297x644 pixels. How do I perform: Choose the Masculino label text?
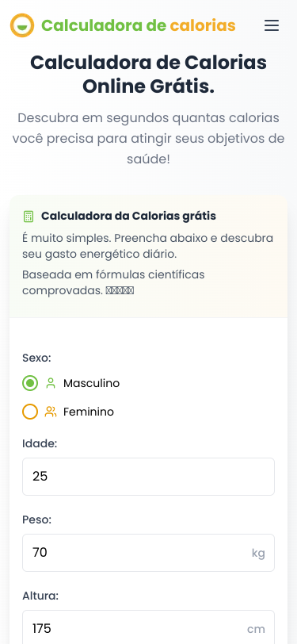(x=92, y=383)
